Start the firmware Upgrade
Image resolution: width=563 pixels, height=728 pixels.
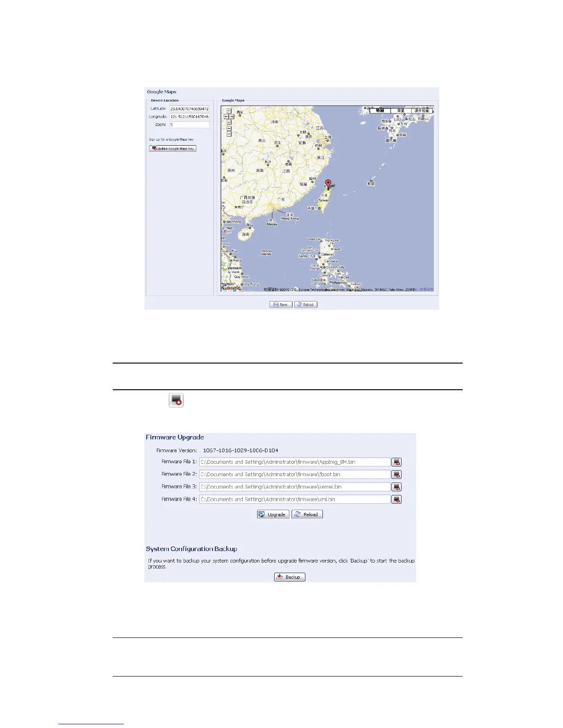coord(273,514)
